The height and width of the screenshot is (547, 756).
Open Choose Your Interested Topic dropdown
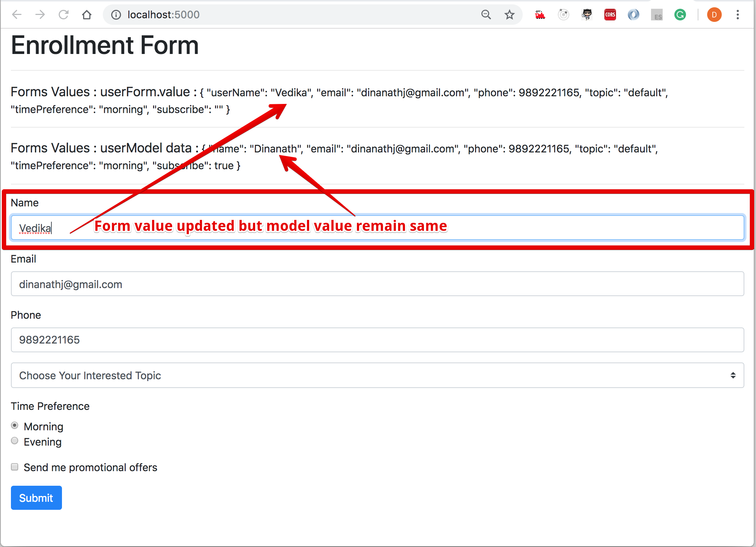tap(377, 375)
